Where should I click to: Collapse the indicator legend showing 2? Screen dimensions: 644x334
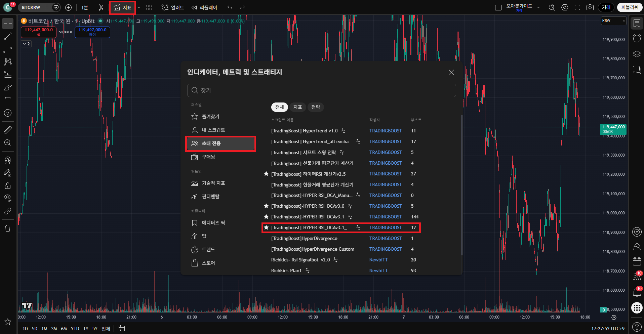point(26,44)
